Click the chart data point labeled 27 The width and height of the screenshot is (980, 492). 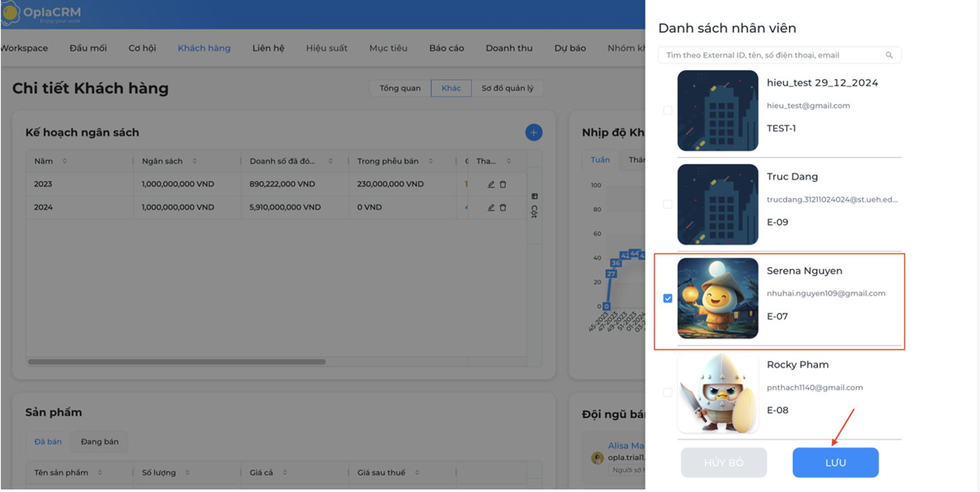[x=610, y=274]
